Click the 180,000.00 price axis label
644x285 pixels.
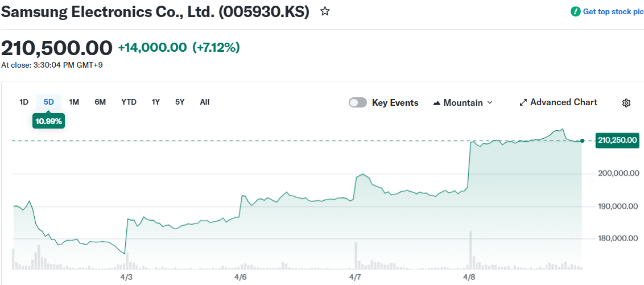tap(618, 238)
